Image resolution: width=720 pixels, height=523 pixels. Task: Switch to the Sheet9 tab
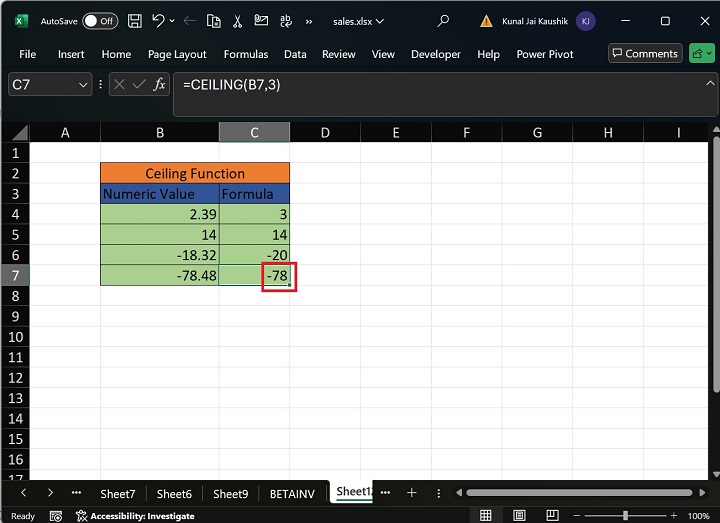(231, 494)
